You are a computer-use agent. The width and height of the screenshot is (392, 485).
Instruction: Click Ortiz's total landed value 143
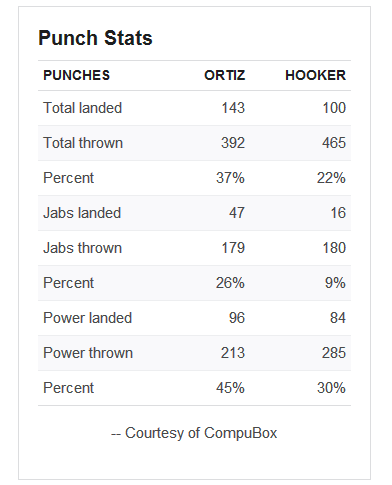point(233,108)
